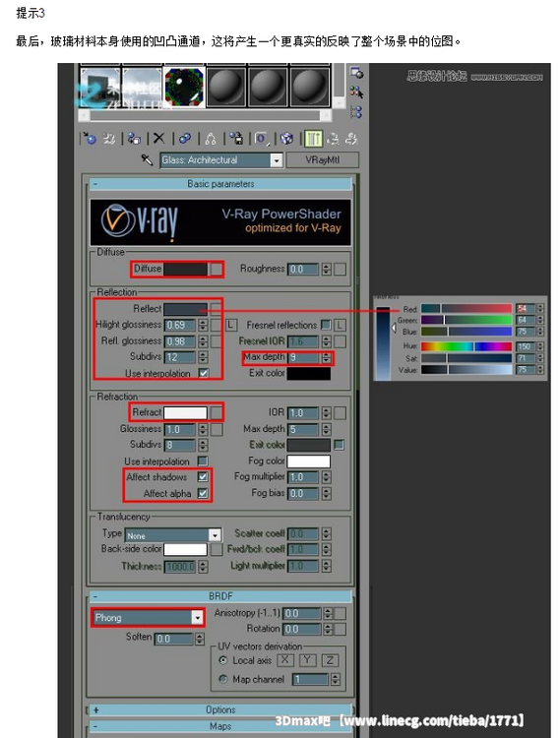Toggle the X axis button
This screenshot has height=738, width=560.
[285, 660]
